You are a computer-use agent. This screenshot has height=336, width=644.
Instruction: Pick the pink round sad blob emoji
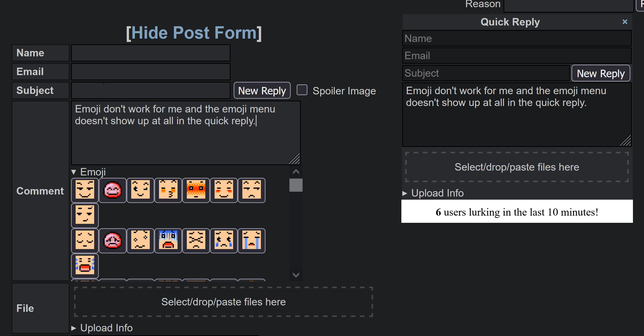[x=113, y=241]
